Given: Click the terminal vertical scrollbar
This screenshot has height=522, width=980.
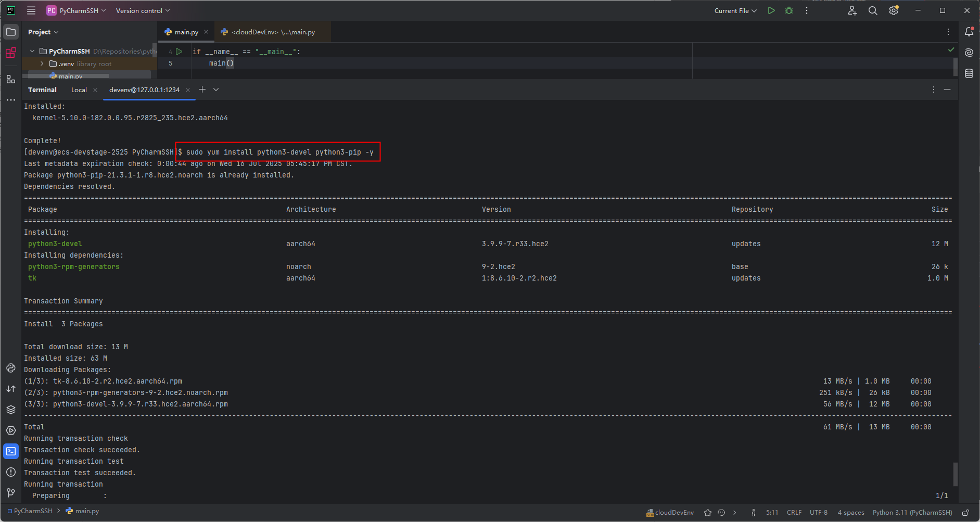Looking at the screenshot, I should 955,474.
